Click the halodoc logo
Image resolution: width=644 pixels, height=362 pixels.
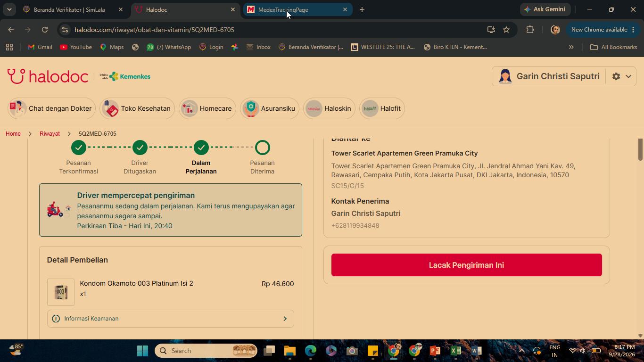tap(48, 76)
